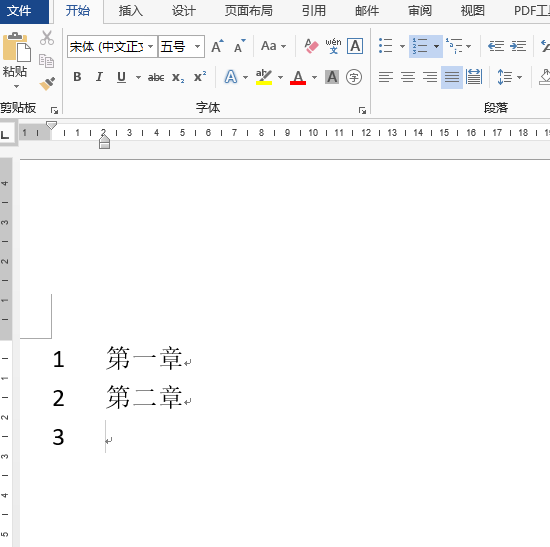Place cursor after 第一章 text
Image resolution: width=550 pixels, height=547 pixels.
184,359
